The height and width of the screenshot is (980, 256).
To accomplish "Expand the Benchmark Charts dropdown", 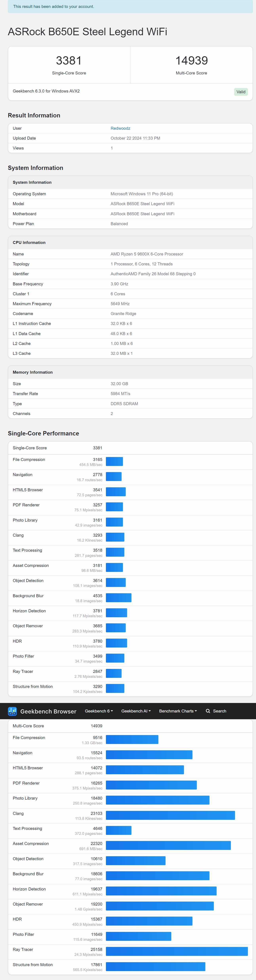I will 178,711.
